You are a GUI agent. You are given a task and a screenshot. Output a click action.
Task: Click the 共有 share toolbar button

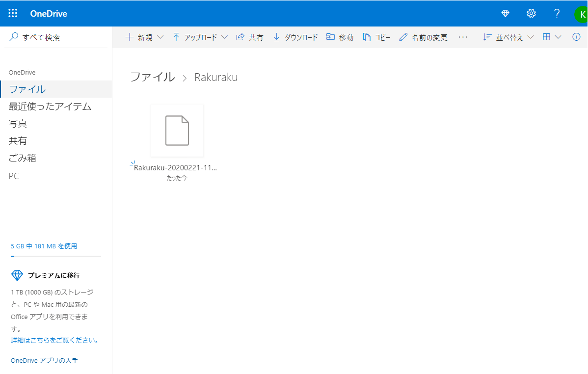(250, 37)
